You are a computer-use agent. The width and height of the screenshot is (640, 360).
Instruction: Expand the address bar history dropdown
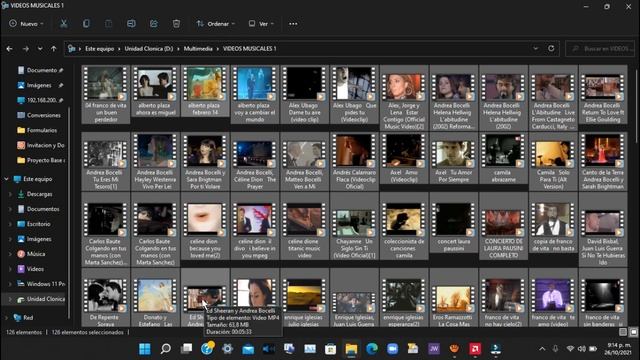[x=536, y=49]
